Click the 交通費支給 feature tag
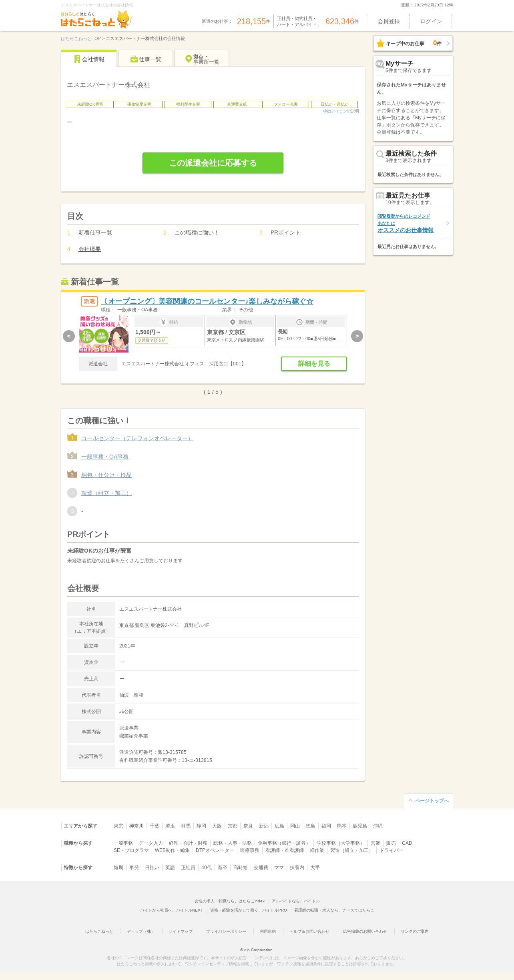Image resolution: width=514 pixels, height=980 pixels. point(237,104)
